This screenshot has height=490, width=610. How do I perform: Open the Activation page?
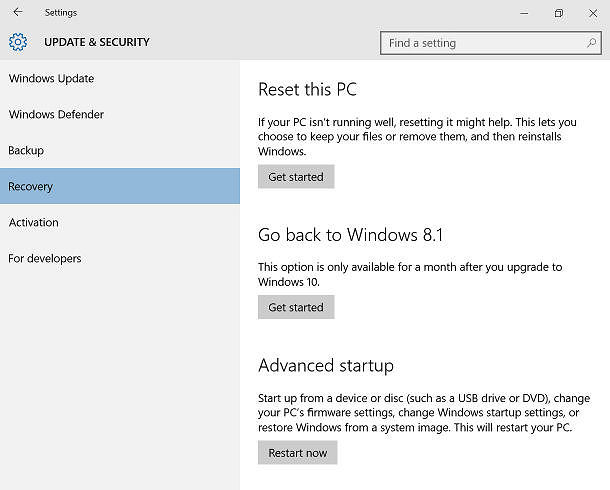tap(33, 223)
